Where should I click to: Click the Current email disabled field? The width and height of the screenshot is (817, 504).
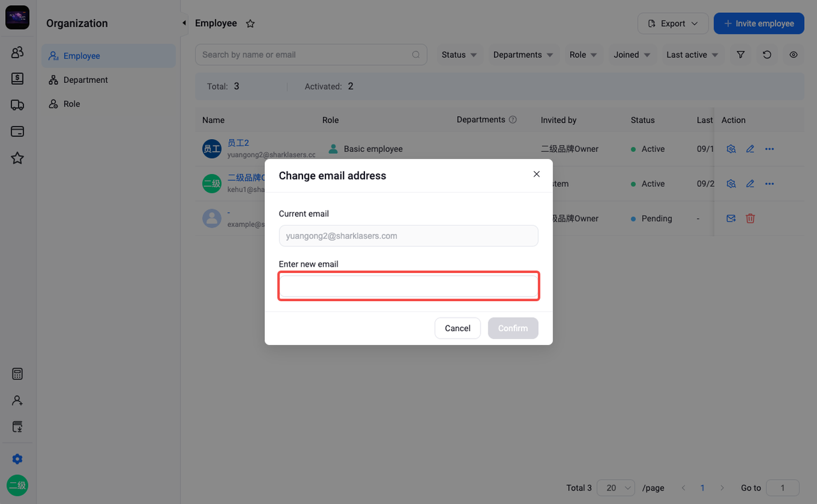[x=408, y=235]
